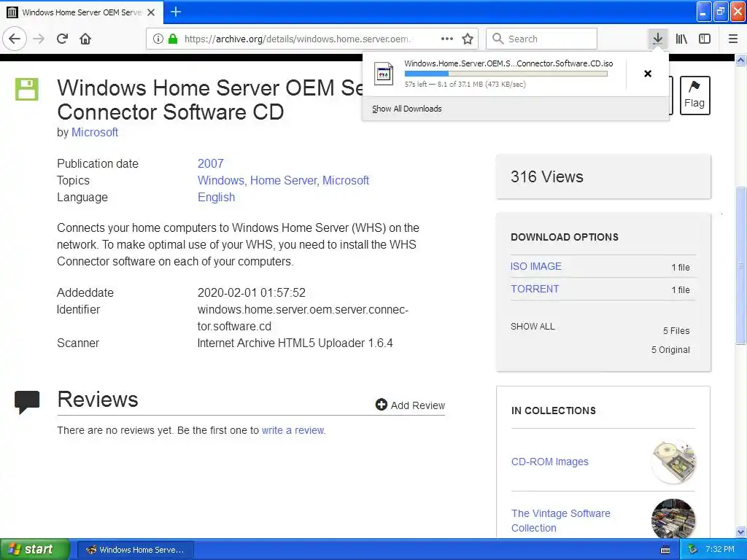Click the system tray network icon
Image resolution: width=747 pixels, height=560 pixels.
coord(693,550)
